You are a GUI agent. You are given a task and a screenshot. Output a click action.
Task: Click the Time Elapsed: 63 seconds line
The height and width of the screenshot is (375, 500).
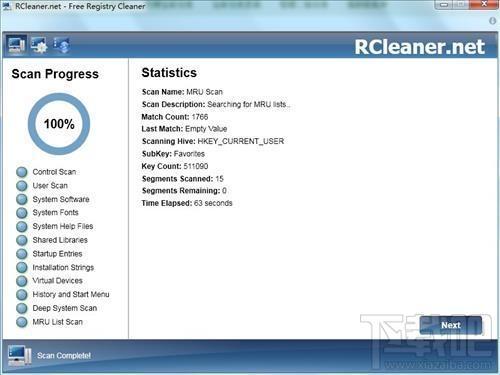point(187,203)
